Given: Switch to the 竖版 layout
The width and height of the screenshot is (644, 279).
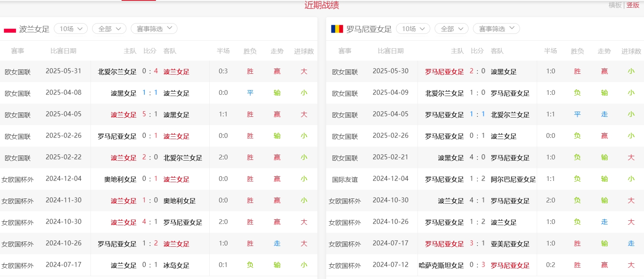Looking at the screenshot, I should point(633,5).
